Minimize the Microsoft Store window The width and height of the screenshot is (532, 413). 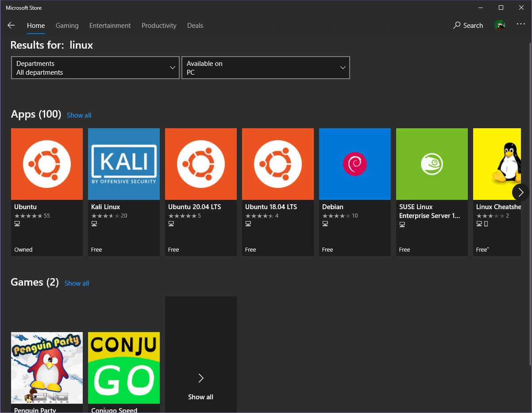tap(481, 8)
